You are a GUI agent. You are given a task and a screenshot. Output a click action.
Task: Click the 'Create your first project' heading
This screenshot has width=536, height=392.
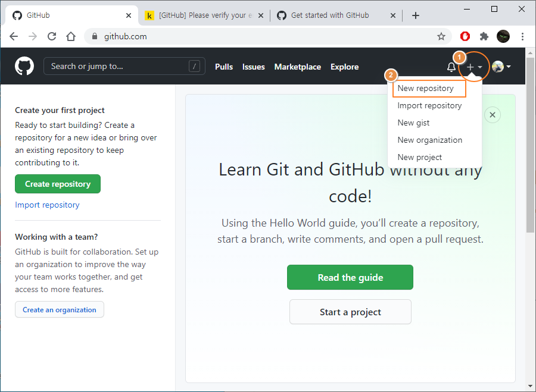click(x=60, y=110)
